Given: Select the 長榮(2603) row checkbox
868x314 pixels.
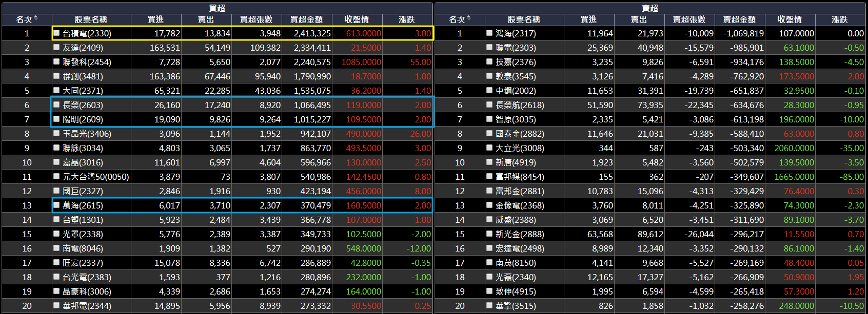Looking at the screenshot, I should click(57, 104).
